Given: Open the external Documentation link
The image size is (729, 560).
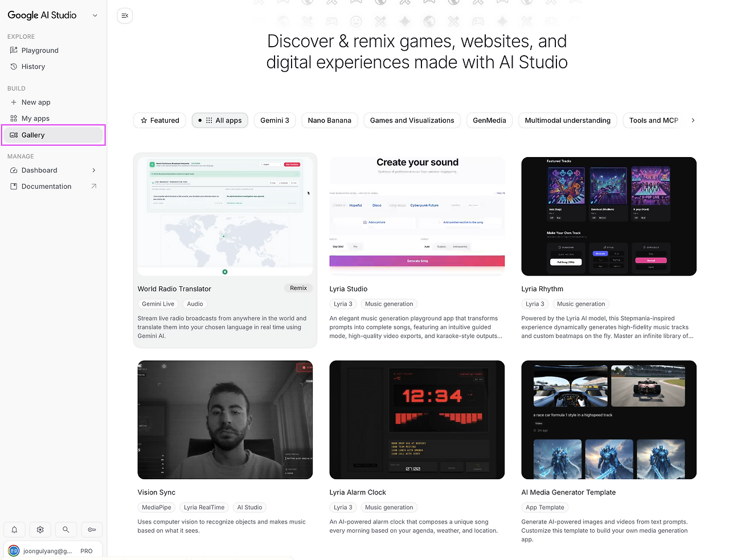Looking at the screenshot, I should point(53,187).
